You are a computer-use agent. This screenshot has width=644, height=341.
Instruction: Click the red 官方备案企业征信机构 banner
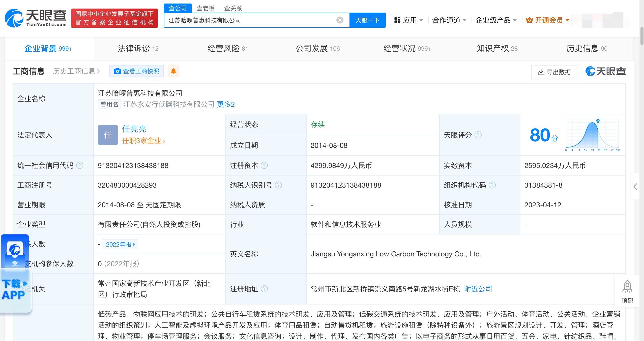[114, 18]
